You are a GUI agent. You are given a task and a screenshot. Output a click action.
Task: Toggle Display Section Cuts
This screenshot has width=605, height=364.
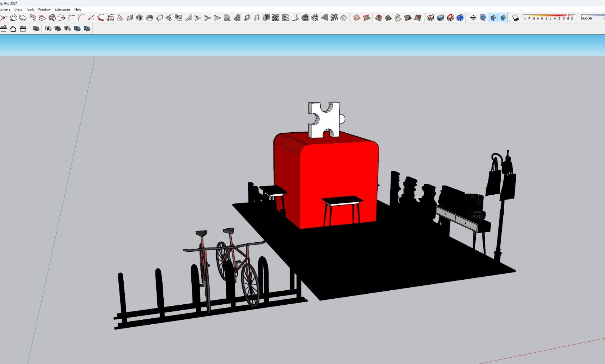(493, 18)
